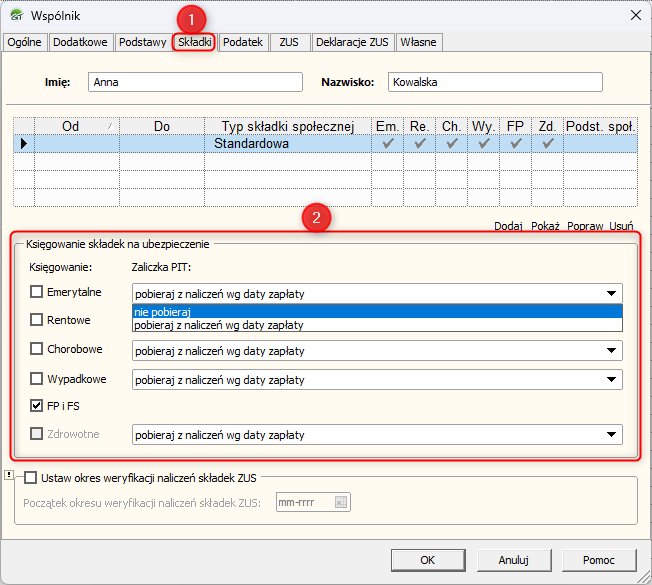
Task: Click the calendar icon in date field
Action: tap(341, 502)
